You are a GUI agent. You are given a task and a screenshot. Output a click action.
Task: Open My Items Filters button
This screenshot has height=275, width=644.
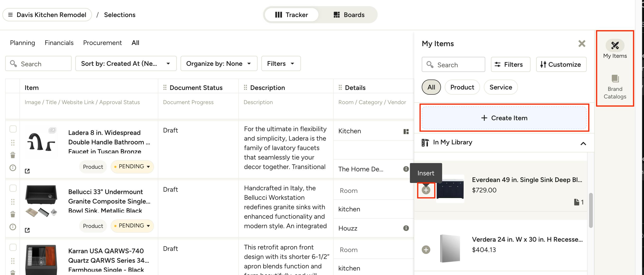[x=510, y=64]
